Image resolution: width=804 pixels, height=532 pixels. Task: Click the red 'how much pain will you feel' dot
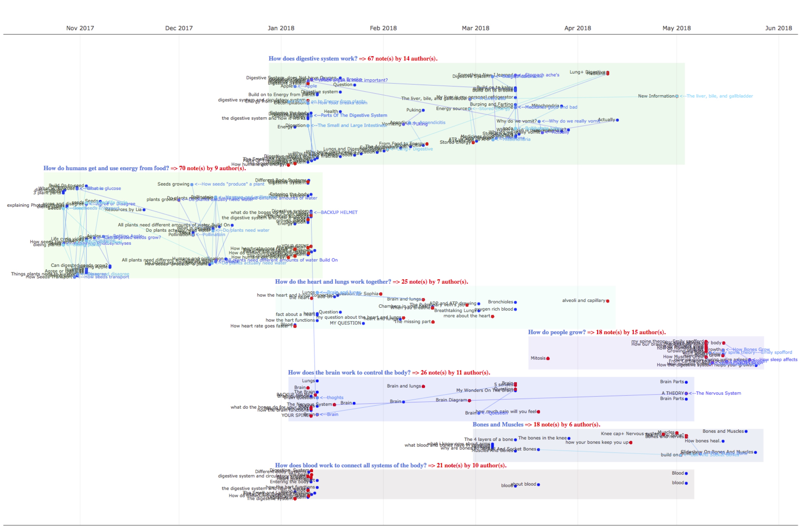pyautogui.click(x=538, y=412)
